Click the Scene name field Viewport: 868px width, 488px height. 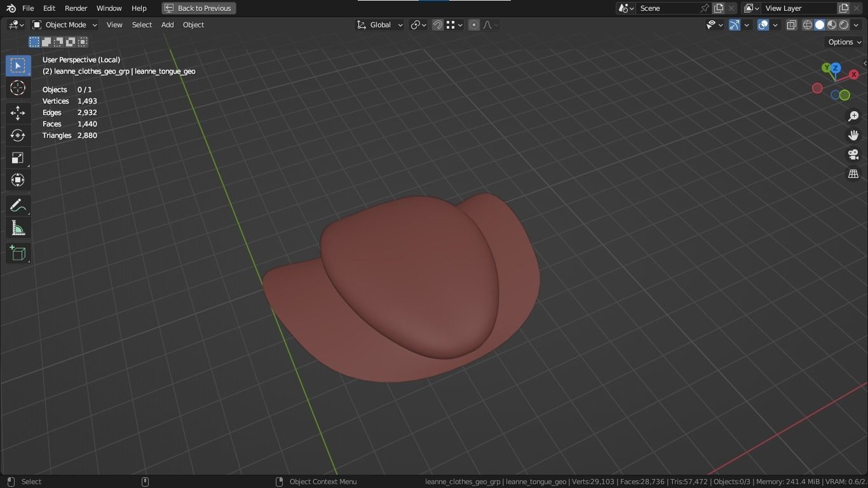click(668, 8)
